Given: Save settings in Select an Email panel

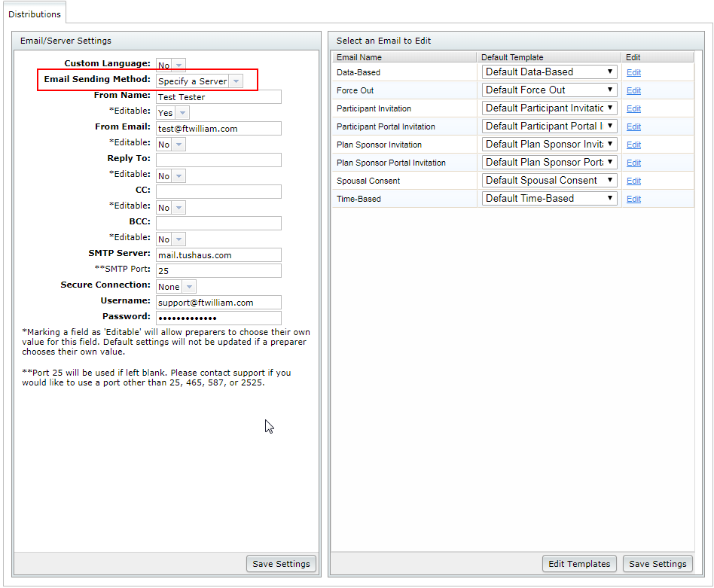Looking at the screenshot, I should [658, 564].
